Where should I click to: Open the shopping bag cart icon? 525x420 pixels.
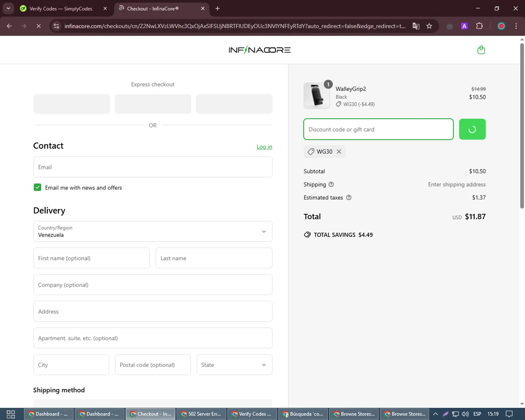click(481, 50)
